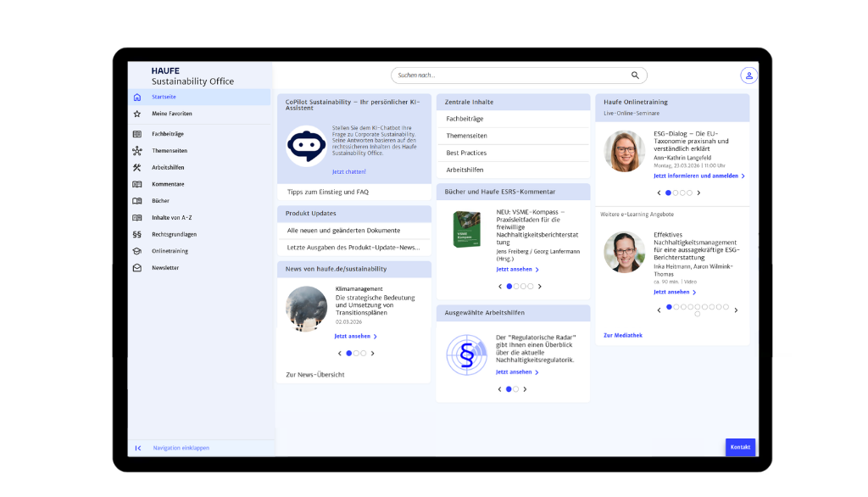The image size is (868, 497).
Task: Click into the Suchen nach search field
Action: click(509, 75)
